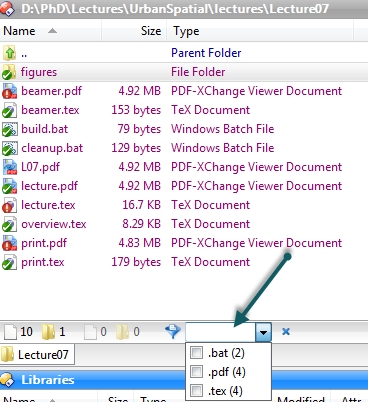Sort by the Type column header
This screenshot has height=402, width=368.
260,31
